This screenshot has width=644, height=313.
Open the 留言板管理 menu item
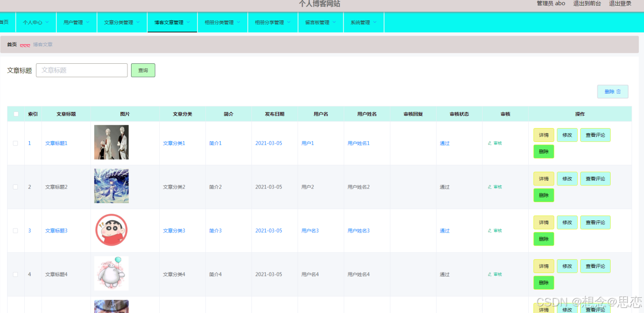321,22
